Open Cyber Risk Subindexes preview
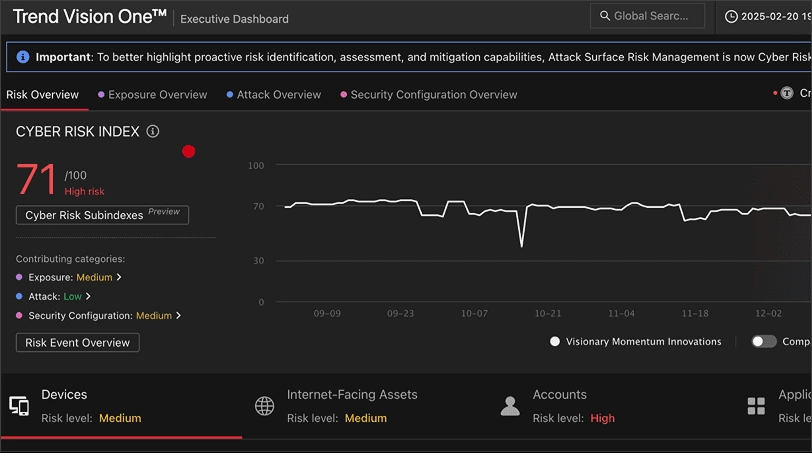 tap(103, 215)
